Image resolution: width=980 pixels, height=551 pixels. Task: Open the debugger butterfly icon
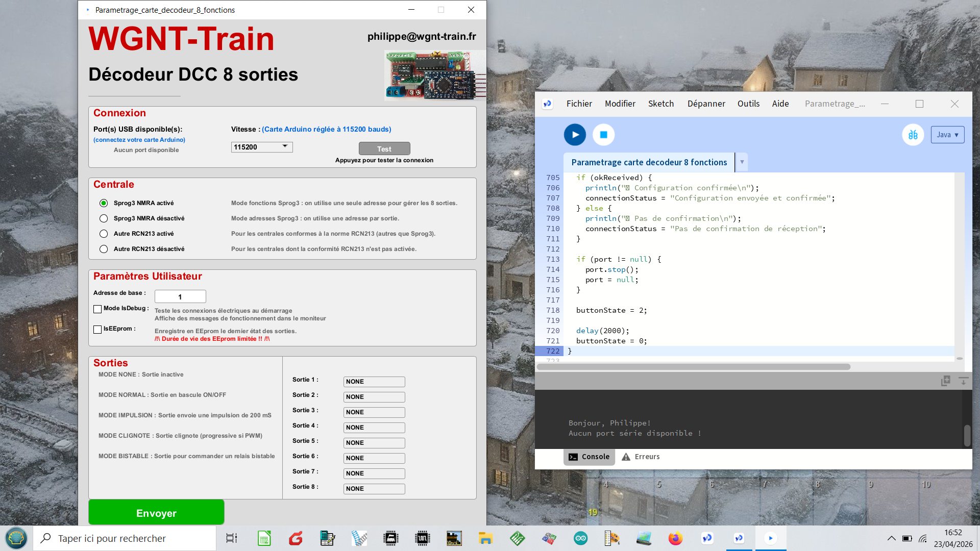tap(913, 135)
